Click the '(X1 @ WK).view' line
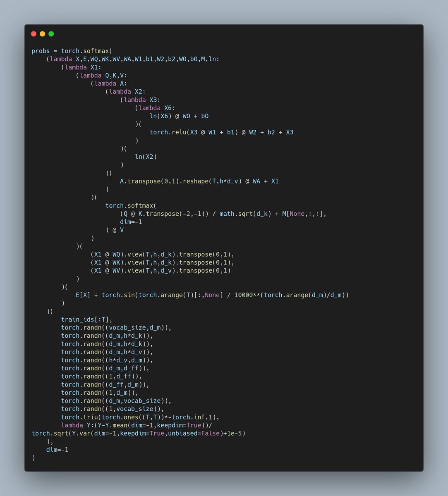 (163, 262)
